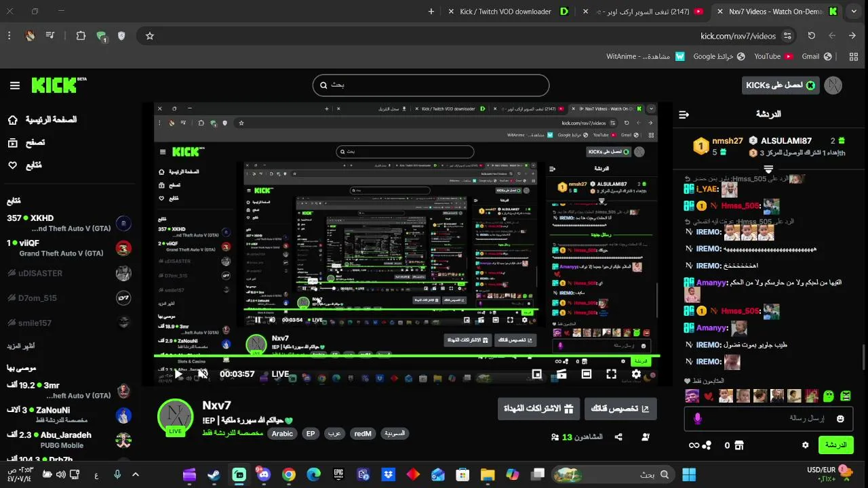This screenshot has height=488, width=868.
Task: Select the 'عرب' tag
Action: click(x=334, y=434)
